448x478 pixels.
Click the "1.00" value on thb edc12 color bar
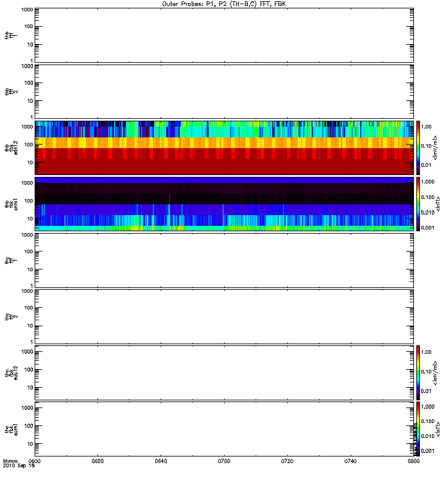(x=426, y=127)
